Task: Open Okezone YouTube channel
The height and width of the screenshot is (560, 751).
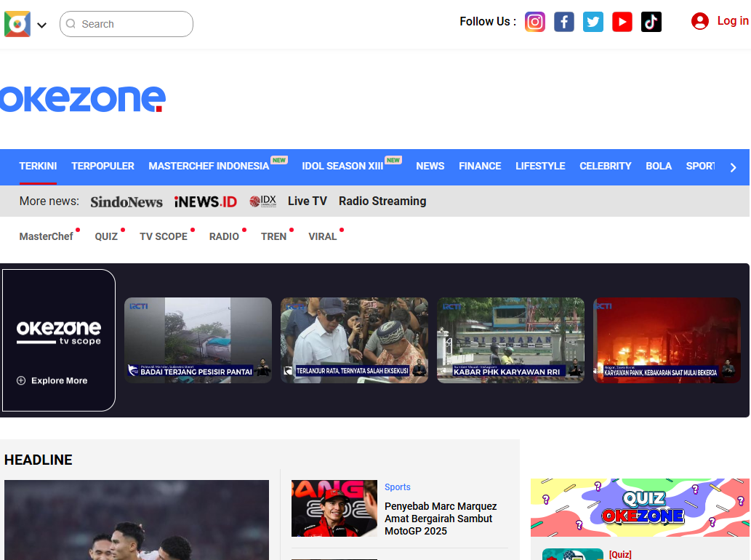Action: pyautogui.click(x=622, y=22)
